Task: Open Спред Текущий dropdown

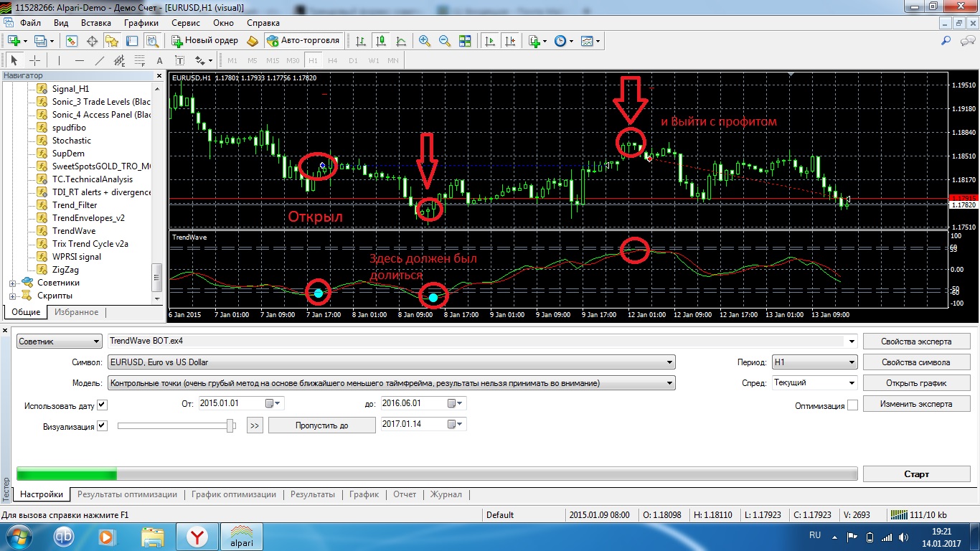Action: tap(814, 383)
